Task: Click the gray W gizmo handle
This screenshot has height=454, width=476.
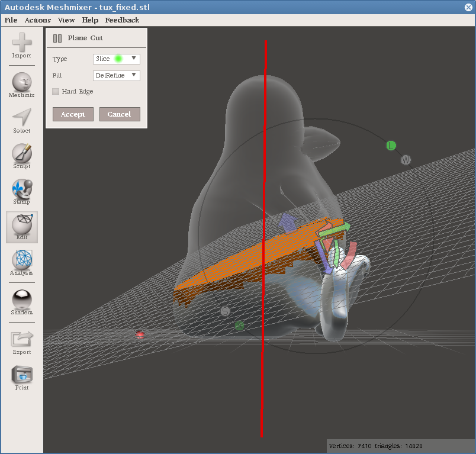Action: (x=406, y=160)
